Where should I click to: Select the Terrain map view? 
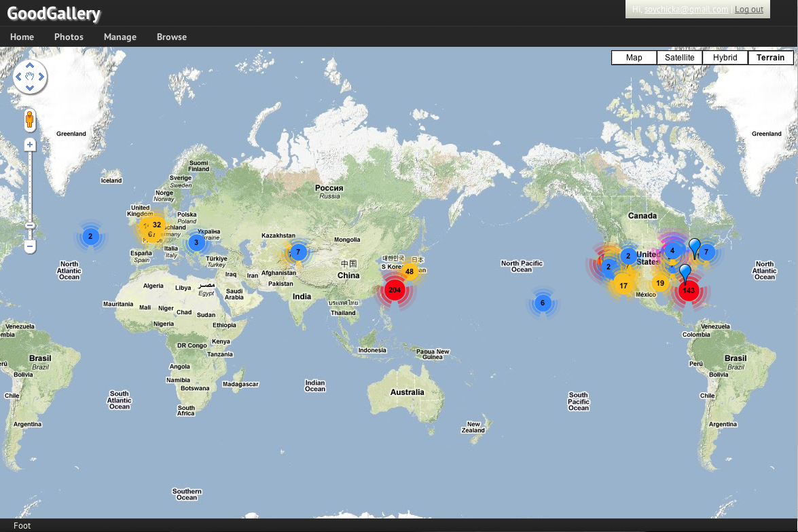[771, 58]
